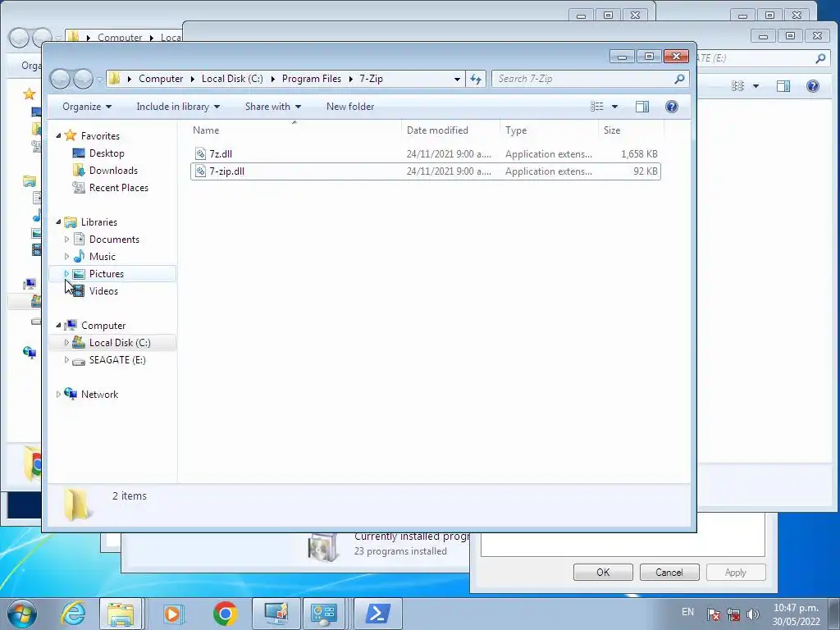The height and width of the screenshot is (630, 840).
Task: Select Pictures library in navigation pane
Action: [106, 274]
